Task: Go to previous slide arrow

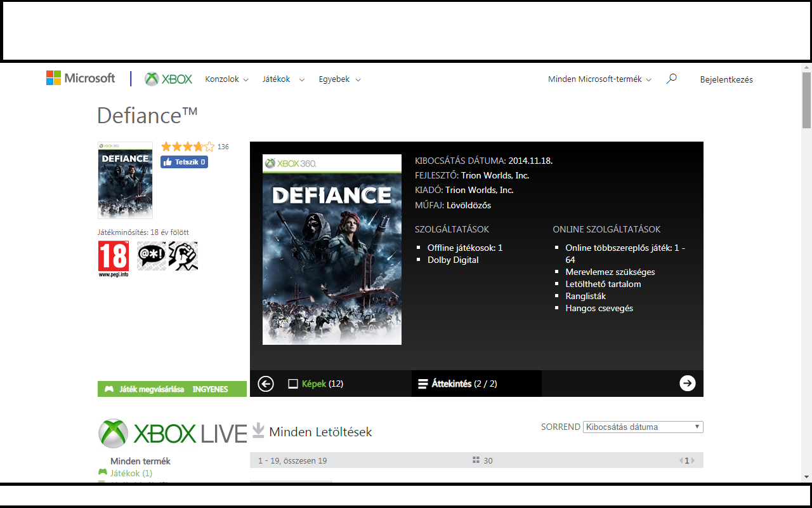Action: click(x=266, y=384)
